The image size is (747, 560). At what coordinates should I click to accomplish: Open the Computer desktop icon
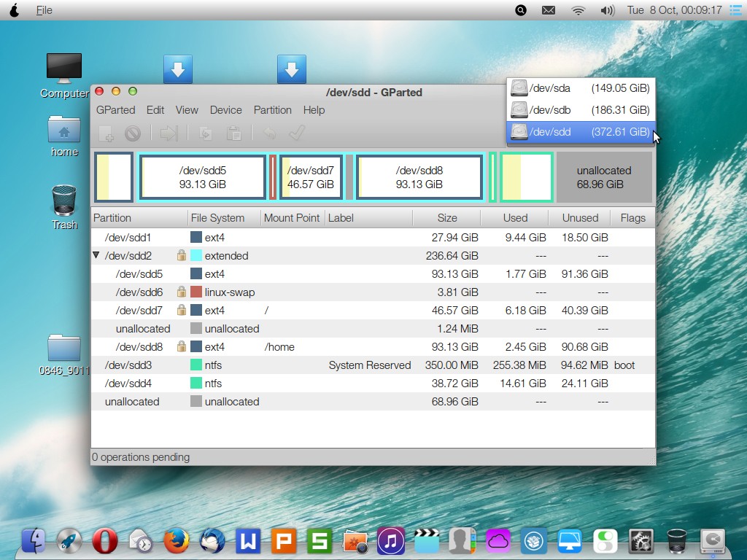point(64,75)
